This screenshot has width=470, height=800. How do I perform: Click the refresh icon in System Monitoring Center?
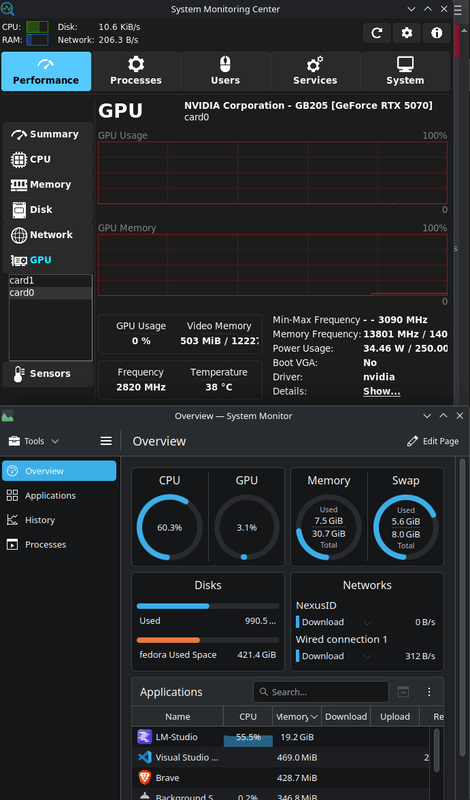tap(377, 33)
